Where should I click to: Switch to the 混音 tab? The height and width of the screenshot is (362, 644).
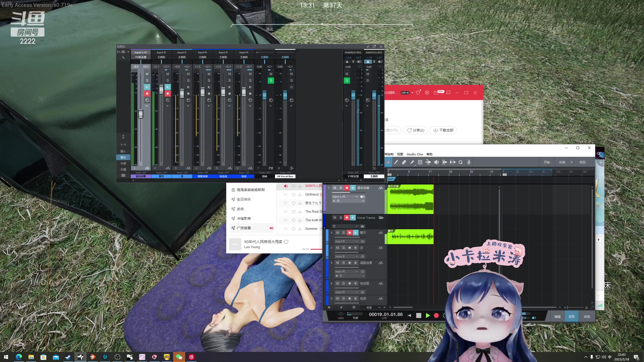[571, 316]
